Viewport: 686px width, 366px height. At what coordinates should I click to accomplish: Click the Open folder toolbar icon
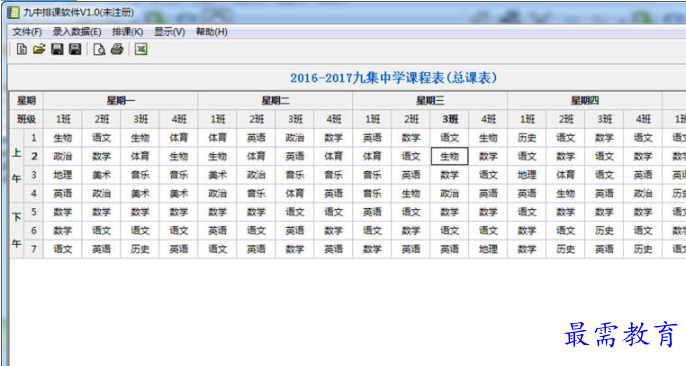tap(39, 49)
